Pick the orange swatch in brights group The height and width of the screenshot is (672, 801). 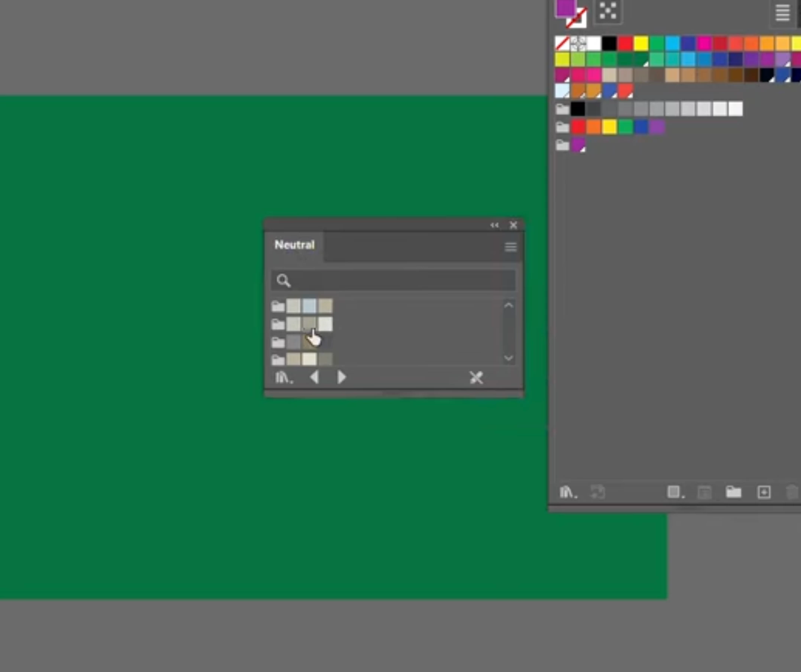(x=594, y=127)
